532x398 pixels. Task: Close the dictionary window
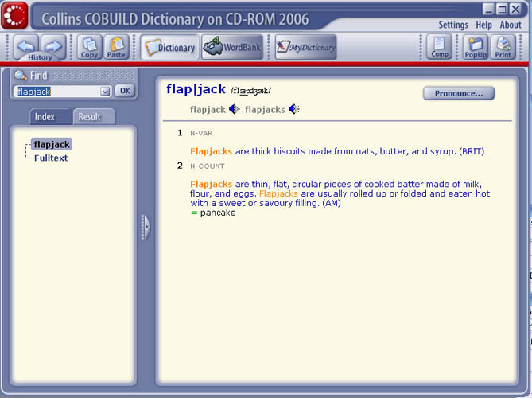[x=516, y=10]
